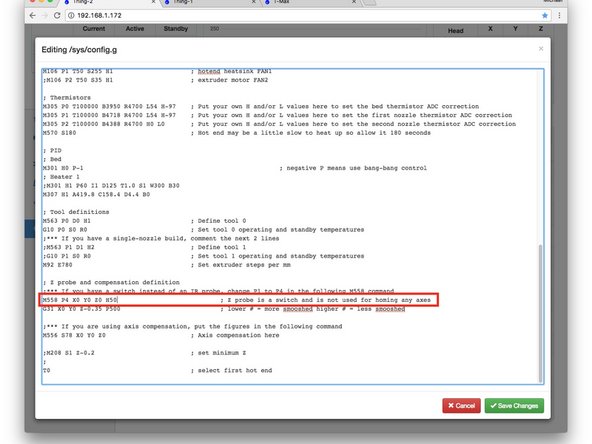Click the ;M106 P2 extruder motor FAN2 line
This screenshot has width=592, height=444.
[x=156, y=80]
